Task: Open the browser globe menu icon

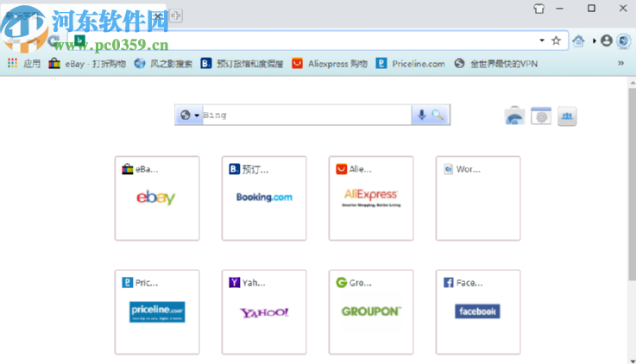Action: tap(624, 41)
